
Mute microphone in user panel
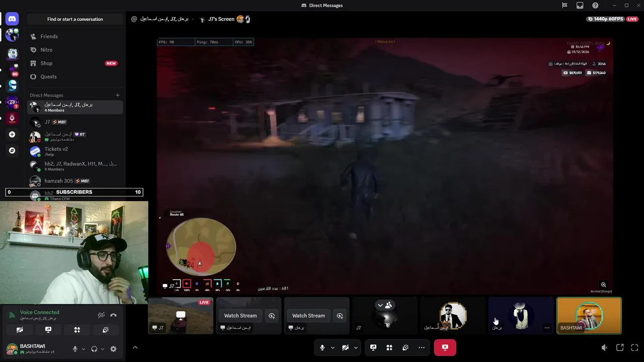pos(75,349)
